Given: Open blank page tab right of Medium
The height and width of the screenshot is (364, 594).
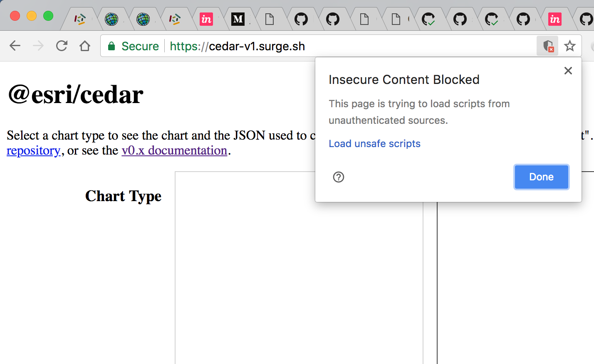Looking at the screenshot, I should tap(270, 19).
